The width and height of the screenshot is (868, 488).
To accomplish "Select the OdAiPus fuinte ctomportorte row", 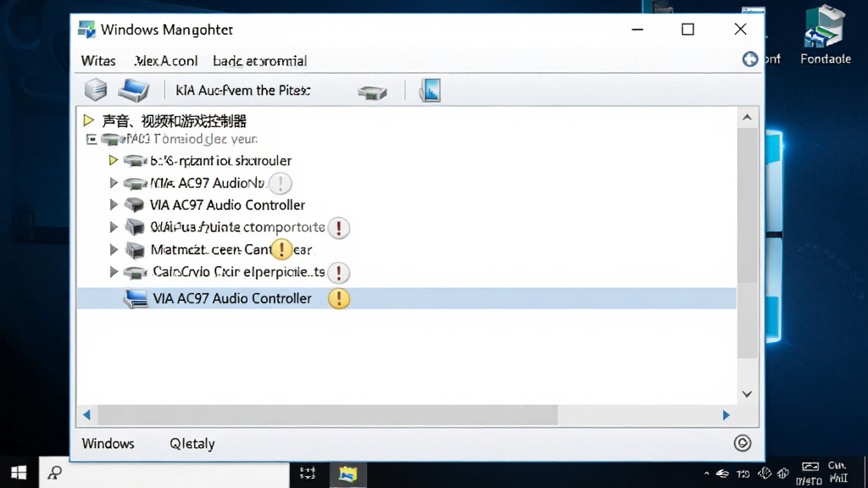I will 237,227.
